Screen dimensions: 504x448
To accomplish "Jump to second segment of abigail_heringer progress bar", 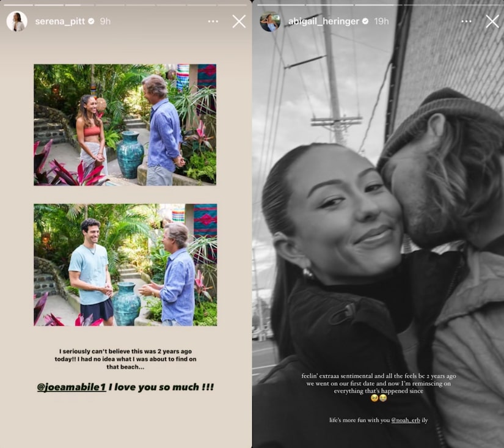I will [x=329, y=5].
